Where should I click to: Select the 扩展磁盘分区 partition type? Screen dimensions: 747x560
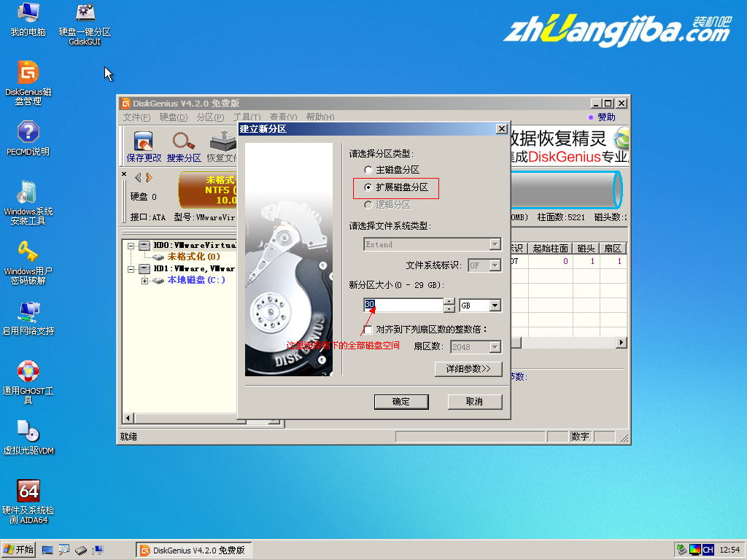click(x=368, y=187)
